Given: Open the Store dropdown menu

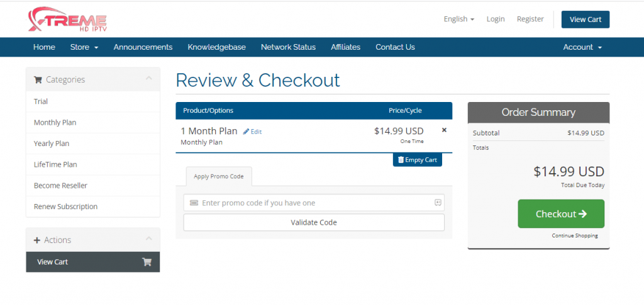Looking at the screenshot, I should pos(84,47).
